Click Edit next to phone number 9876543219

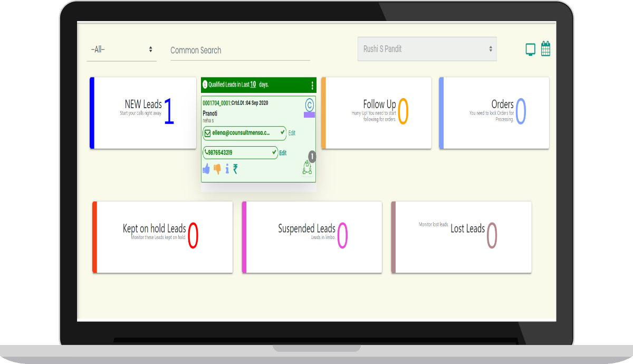pyautogui.click(x=283, y=153)
